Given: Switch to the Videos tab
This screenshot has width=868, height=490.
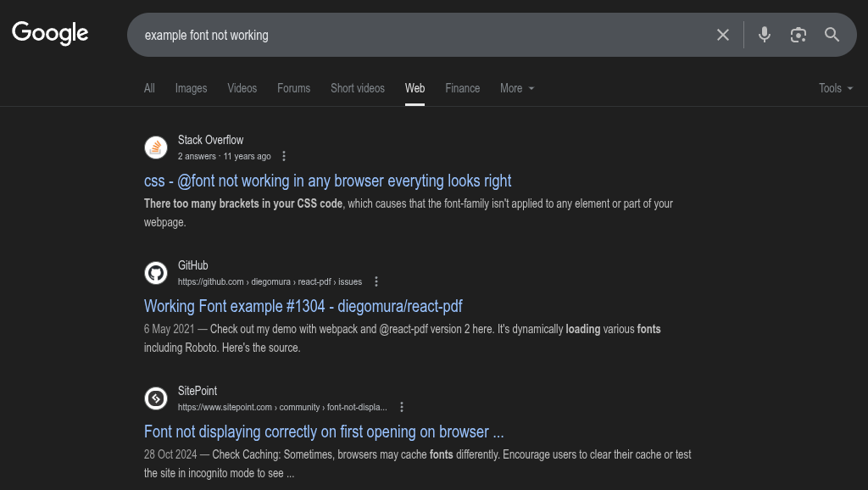Looking at the screenshot, I should point(242,88).
